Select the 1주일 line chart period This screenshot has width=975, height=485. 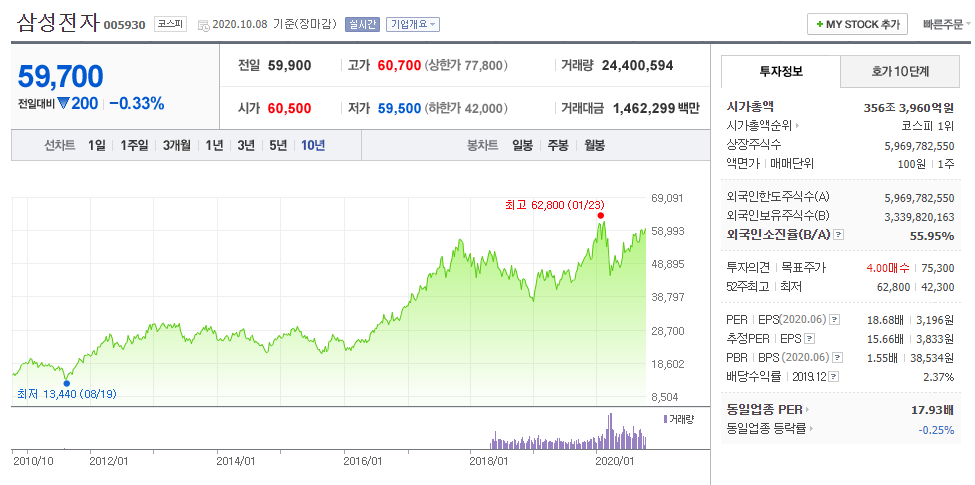click(x=134, y=146)
